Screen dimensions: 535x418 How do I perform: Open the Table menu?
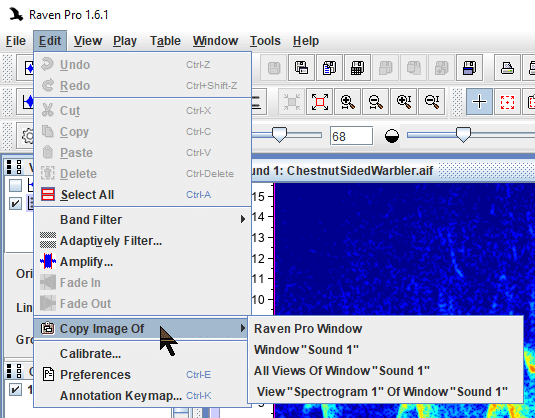coord(165,41)
